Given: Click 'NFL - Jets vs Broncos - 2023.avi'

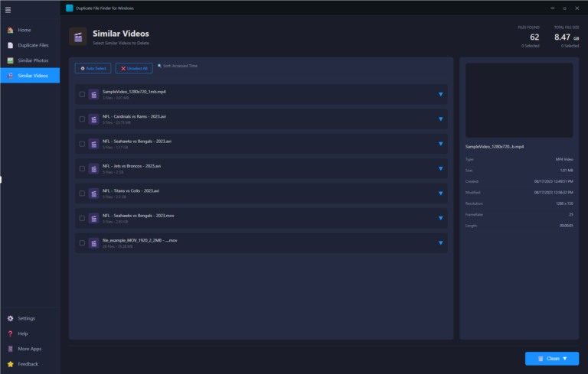Looking at the screenshot, I should (132, 166).
